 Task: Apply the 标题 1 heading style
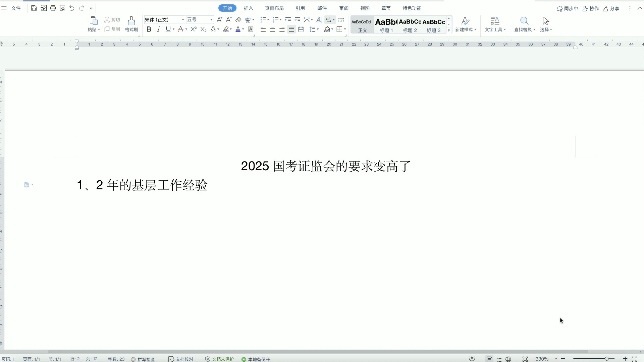[x=386, y=25]
